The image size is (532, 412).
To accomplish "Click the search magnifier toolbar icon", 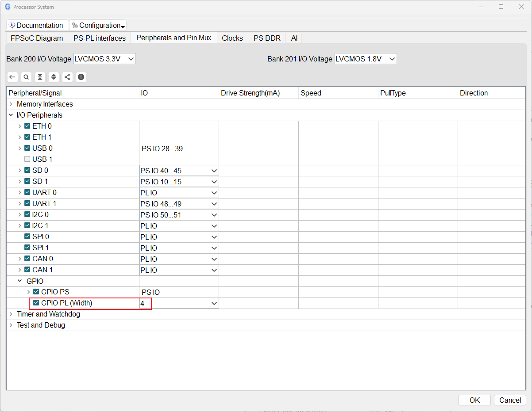I will click(x=26, y=77).
